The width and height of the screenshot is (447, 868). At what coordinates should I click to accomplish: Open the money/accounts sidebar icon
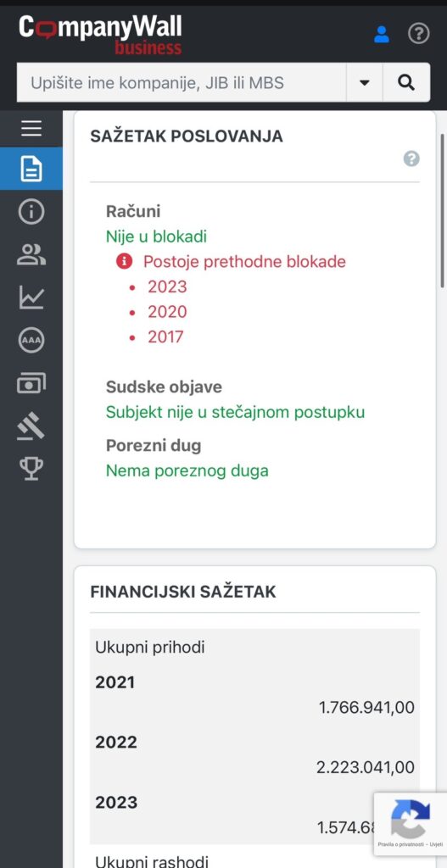31,383
